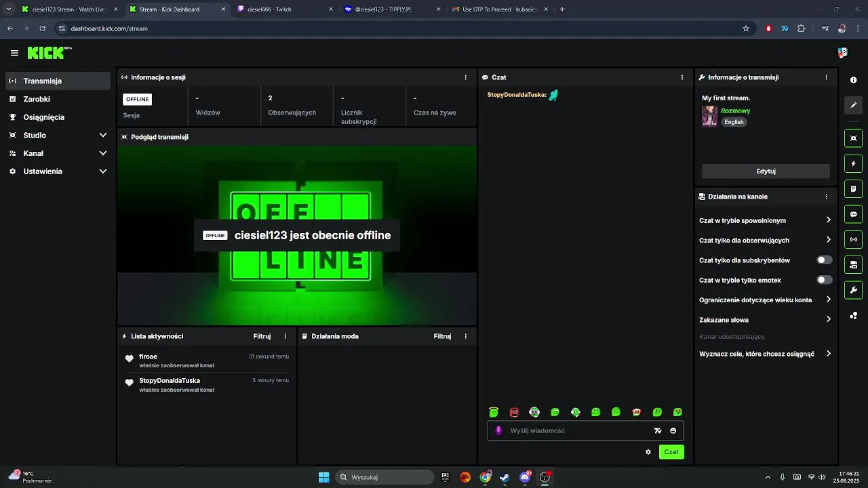Switch to @ciesiel123 - TIPPLY.PL browser tab
Viewport: 868px width, 488px height.
point(393,9)
